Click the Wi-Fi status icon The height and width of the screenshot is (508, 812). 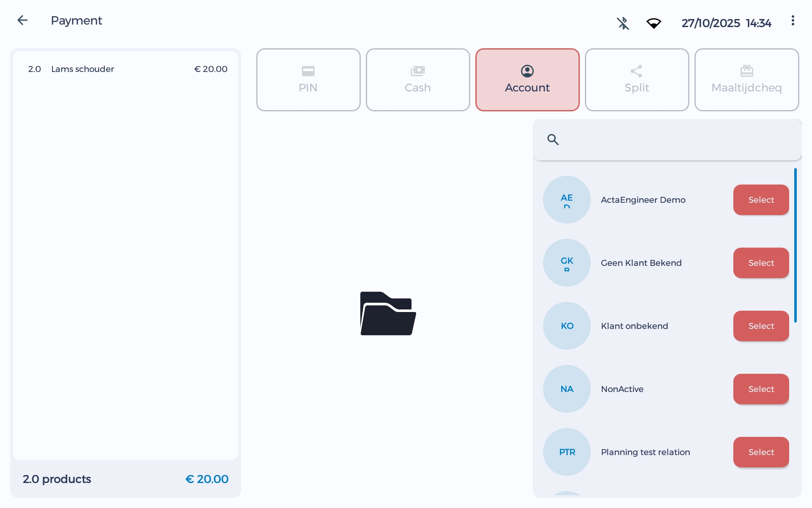click(x=653, y=23)
